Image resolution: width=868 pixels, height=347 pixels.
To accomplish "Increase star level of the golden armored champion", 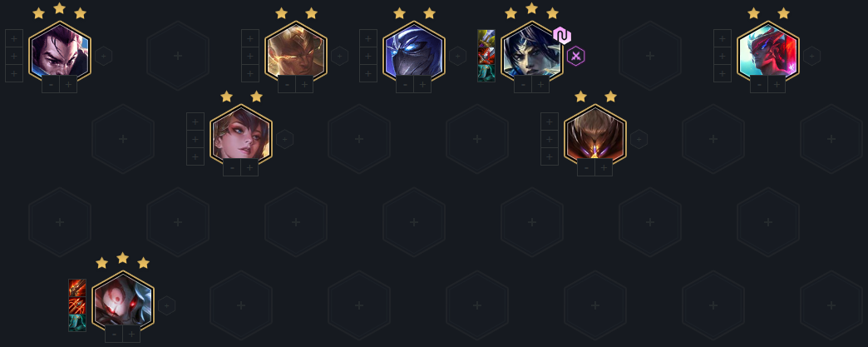I will coord(304,84).
